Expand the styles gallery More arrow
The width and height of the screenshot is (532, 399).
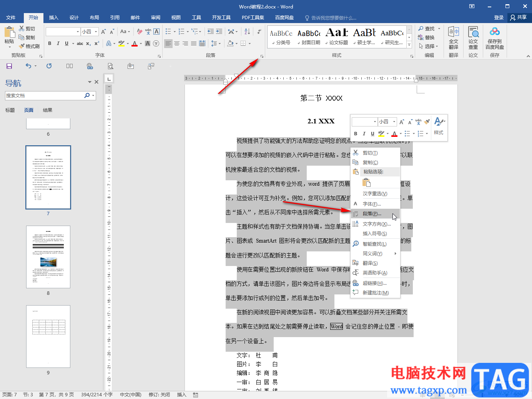click(x=409, y=45)
